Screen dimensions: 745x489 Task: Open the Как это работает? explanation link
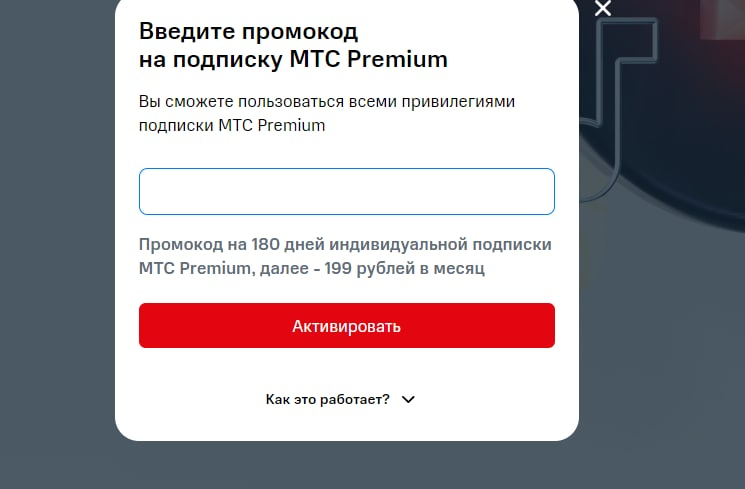point(328,399)
